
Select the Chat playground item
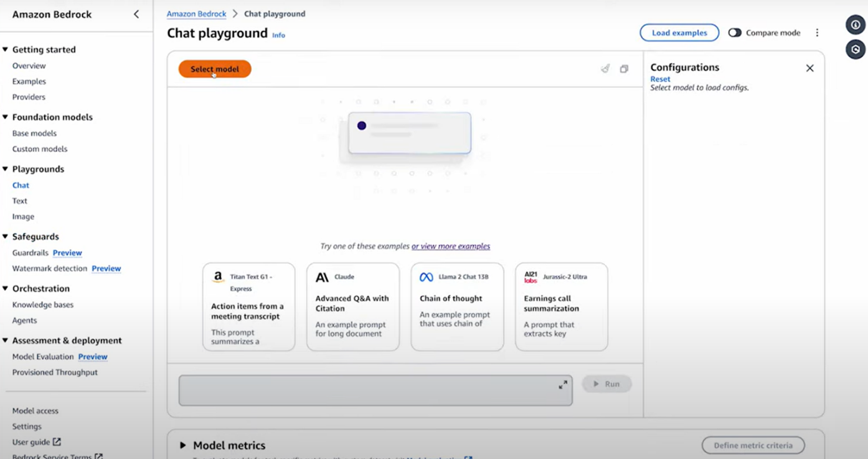(x=21, y=185)
